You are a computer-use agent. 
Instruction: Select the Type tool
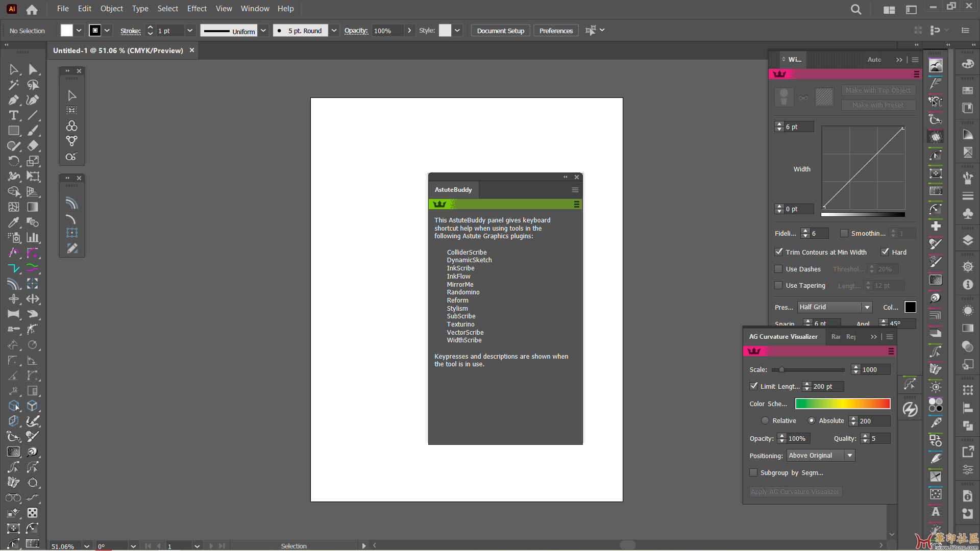tap(14, 115)
